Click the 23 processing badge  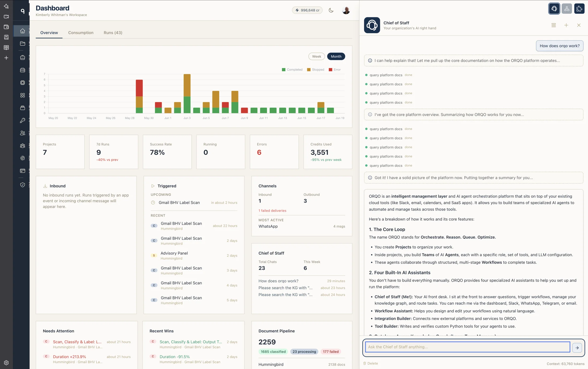[304, 352]
